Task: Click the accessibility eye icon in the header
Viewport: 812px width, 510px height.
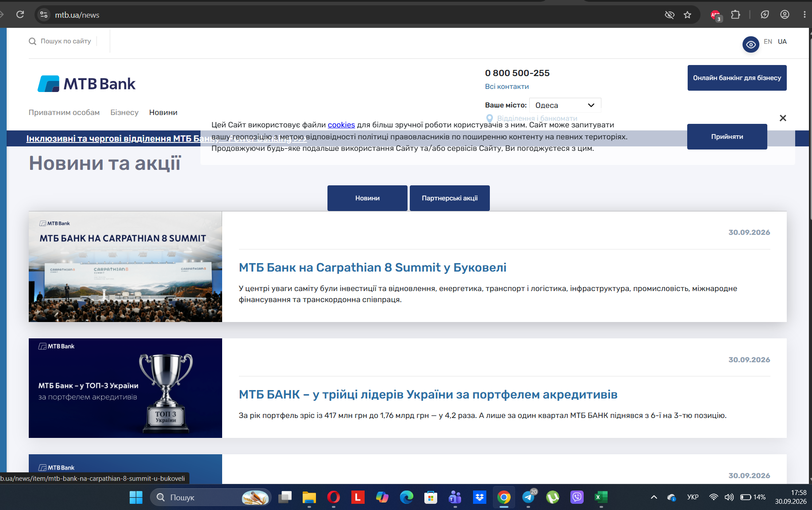Action: coord(750,44)
